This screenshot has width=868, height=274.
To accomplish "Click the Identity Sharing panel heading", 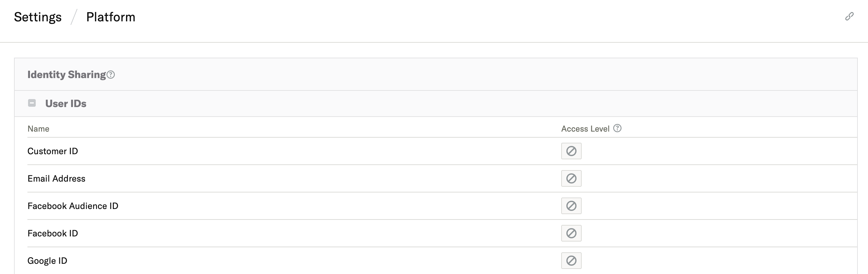I will click(66, 74).
